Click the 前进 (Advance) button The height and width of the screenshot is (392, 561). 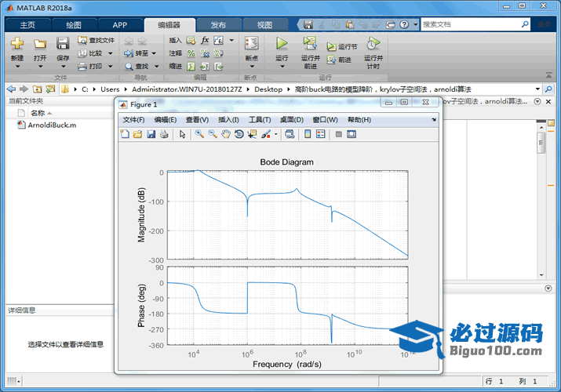(x=339, y=60)
